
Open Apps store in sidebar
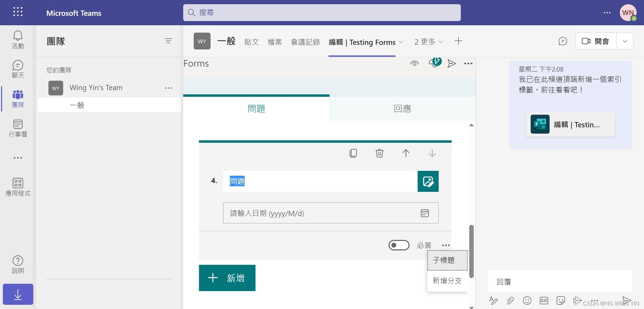[18, 187]
